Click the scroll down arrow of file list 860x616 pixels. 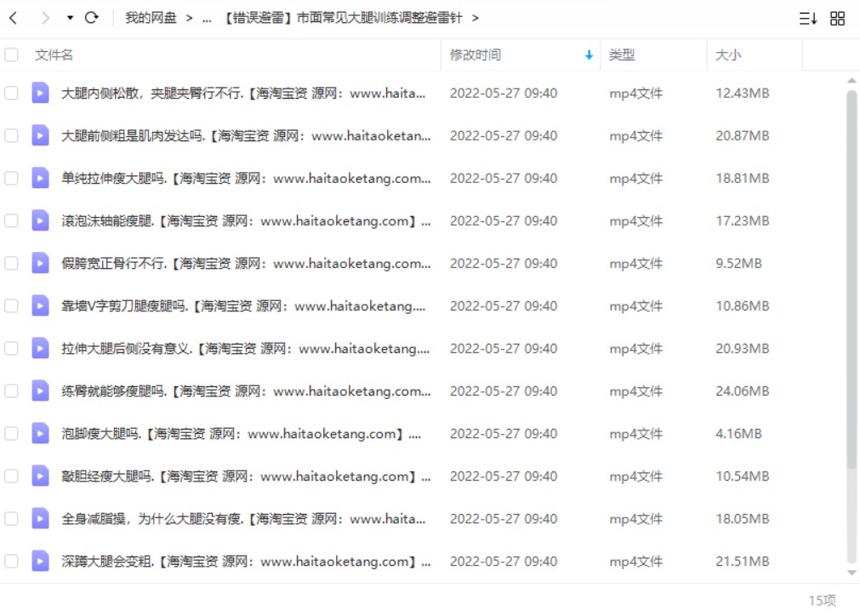pos(851,573)
